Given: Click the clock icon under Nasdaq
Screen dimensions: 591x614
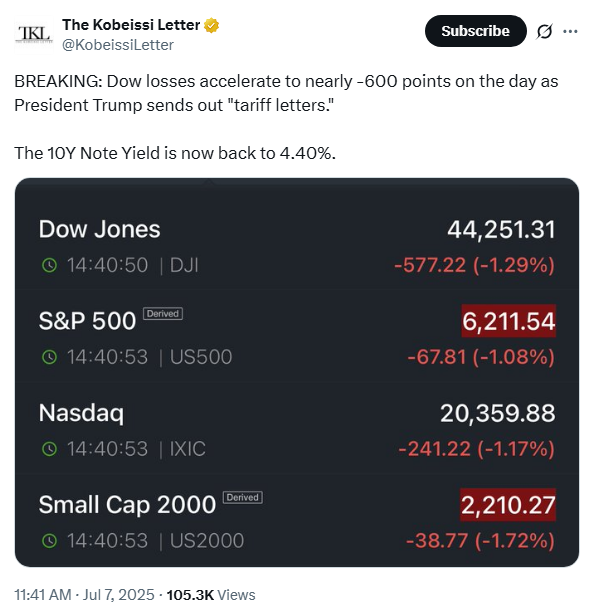Looking at the screenshot, I should pyautogui.click(x=49, y=449).
